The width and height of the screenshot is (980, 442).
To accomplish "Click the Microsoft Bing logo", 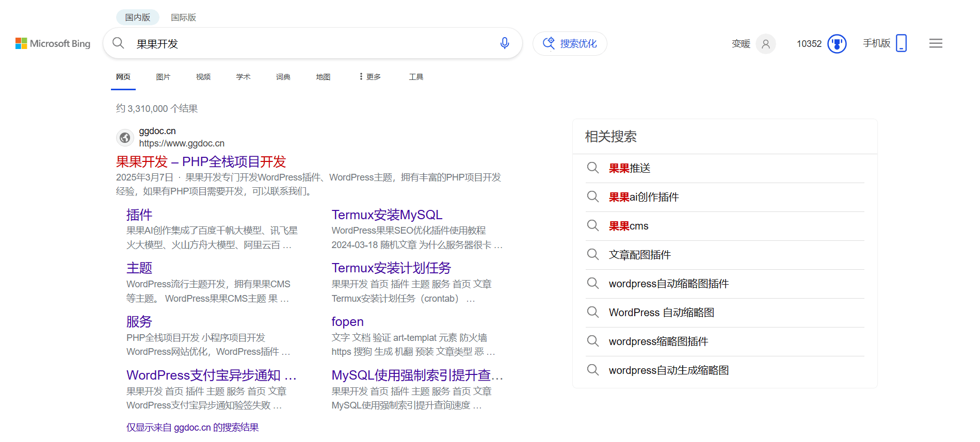I will (53, 43).
